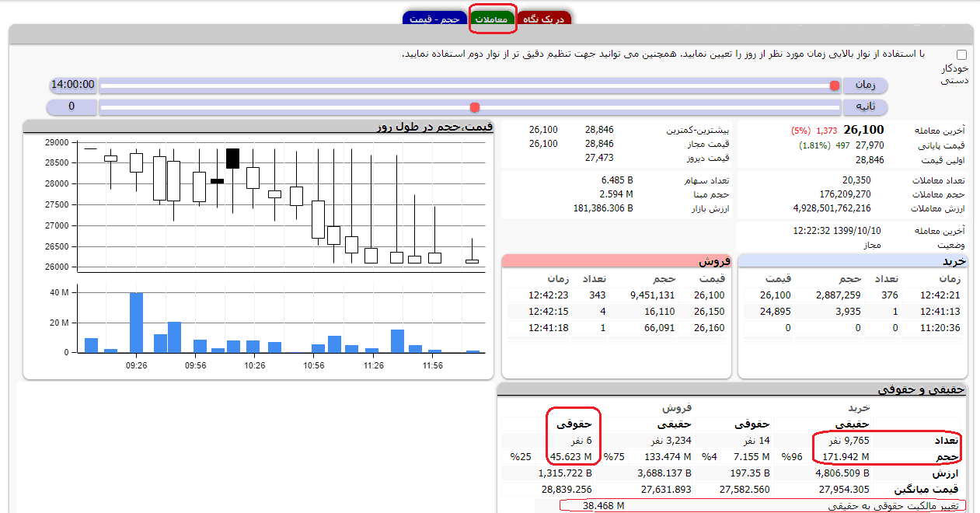Enable the خودکار automatic mode checkbox
980x513 pixels.
click(962, 55)
